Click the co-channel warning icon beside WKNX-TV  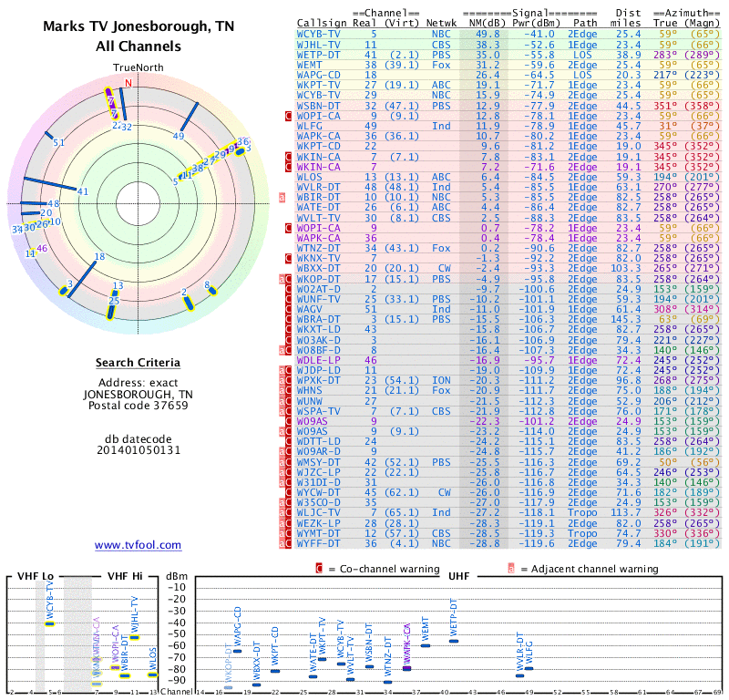point(289,259)
